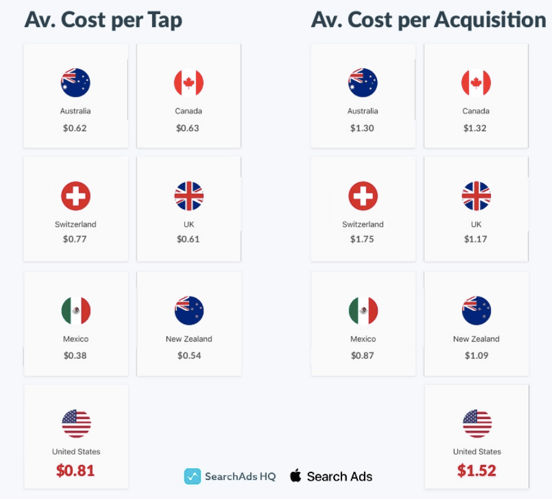
Task: Click the Apple logo beside Search Ads
Action: [x=295, y=475]
